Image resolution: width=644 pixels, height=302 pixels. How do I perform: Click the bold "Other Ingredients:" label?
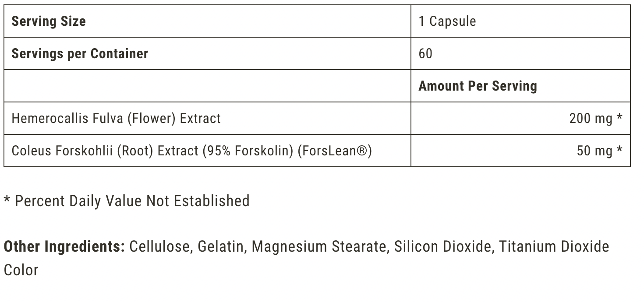pyautogui.click(x=64, y=247)
